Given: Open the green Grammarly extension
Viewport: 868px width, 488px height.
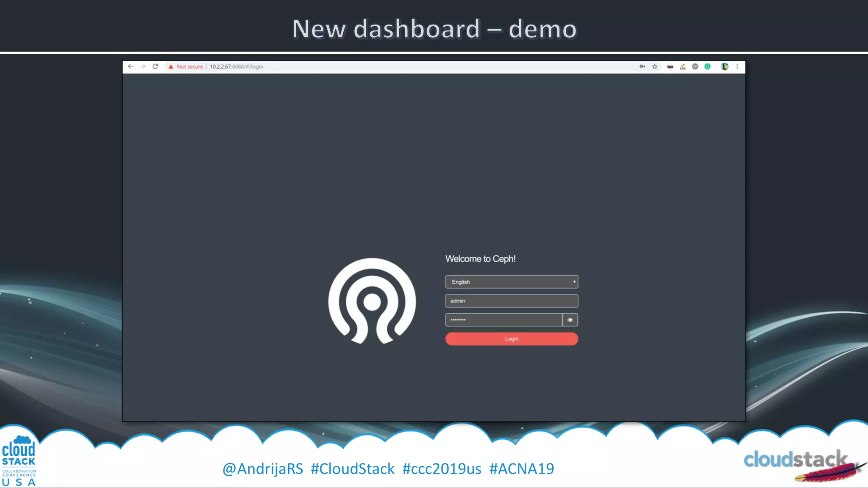Looking at the screenshot, I should tap(707, 67).
